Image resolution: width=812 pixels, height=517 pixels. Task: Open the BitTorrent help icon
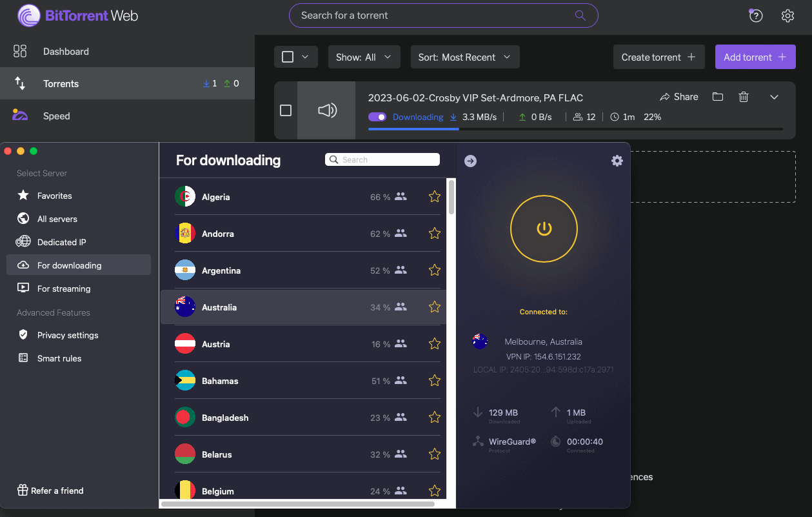[756, 15]
